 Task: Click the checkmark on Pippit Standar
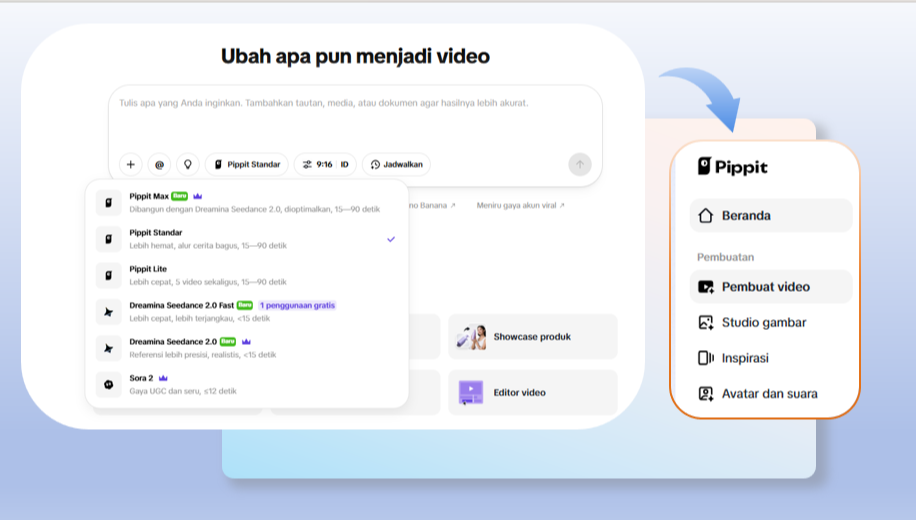click(x=391, y=239)
